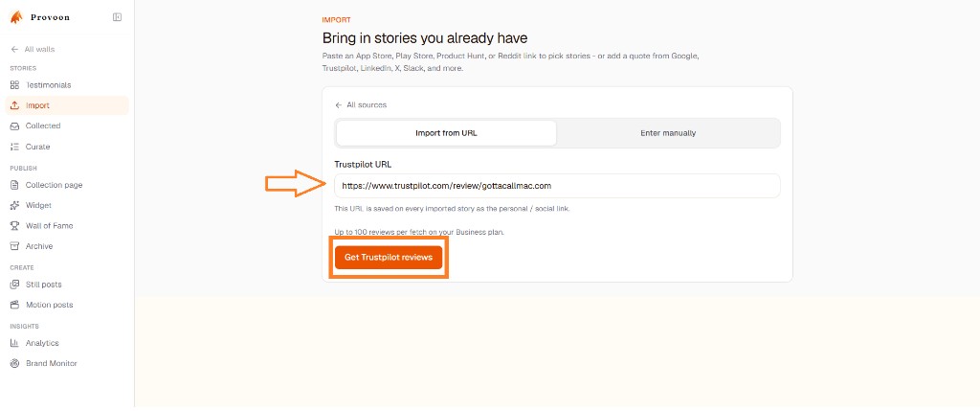The image size is (980, 411).
Task: Select the Import from URL tab
Action: pos(446,133)
